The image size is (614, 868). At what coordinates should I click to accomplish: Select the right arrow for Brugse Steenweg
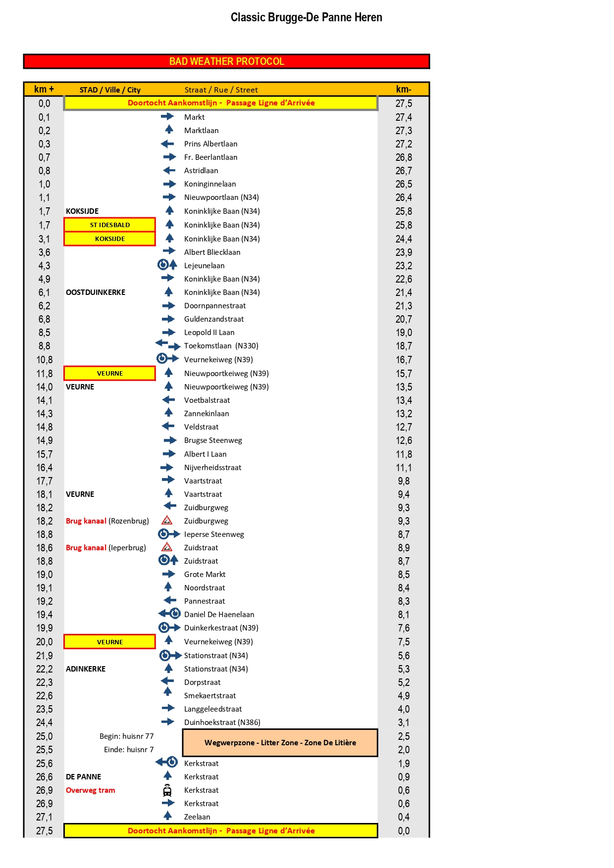[170, 440]
